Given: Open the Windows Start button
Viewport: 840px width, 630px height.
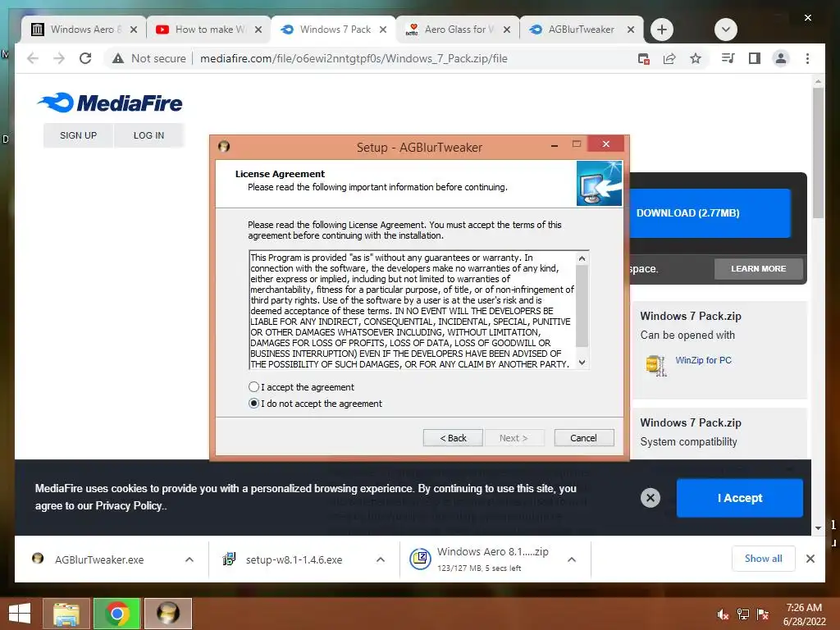Looking at the screenshot, I should coord(20,614).
